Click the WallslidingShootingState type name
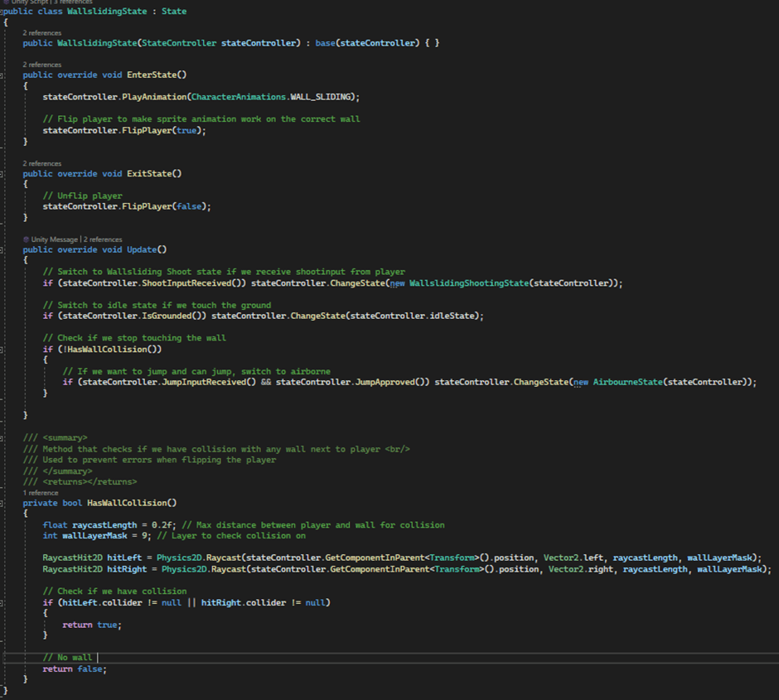Image resolution: width=779 pixels, height=700 pixels. (x=468, y=283)
